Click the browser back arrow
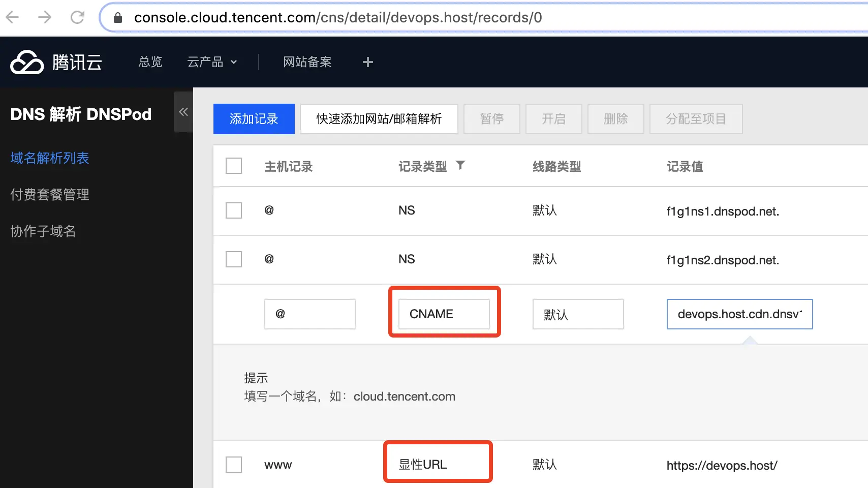The width and height of the screenshot is (868, 488). tap(13, 17)
